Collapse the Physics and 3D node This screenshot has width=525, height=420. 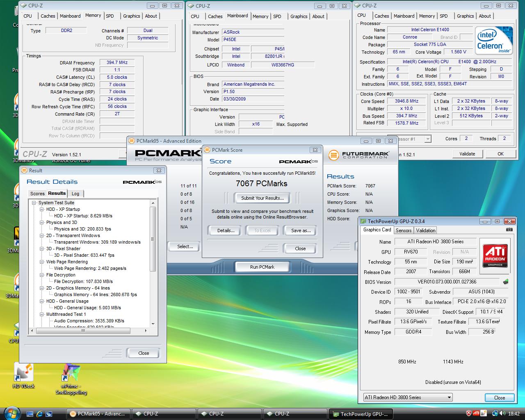click(x=42, y=222)
